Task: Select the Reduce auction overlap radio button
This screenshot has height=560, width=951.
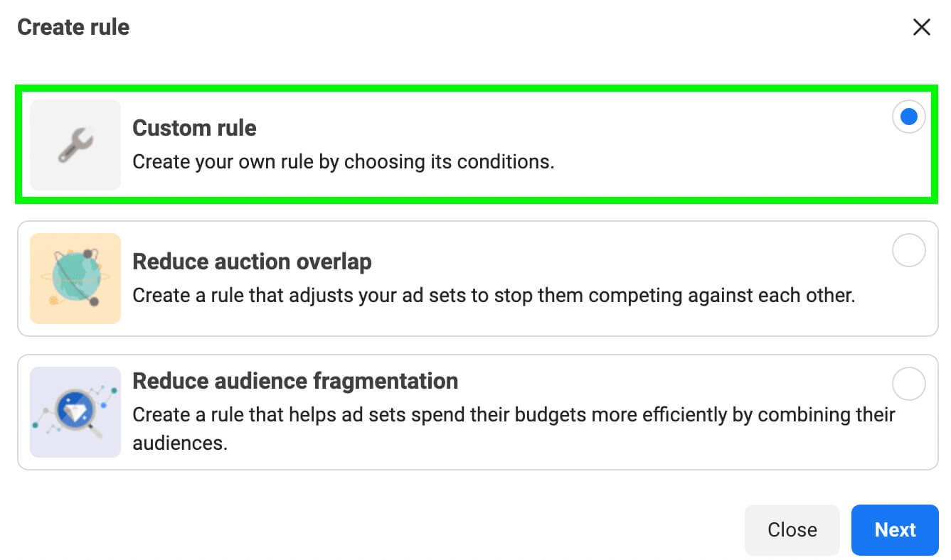Action: point(908,250)
